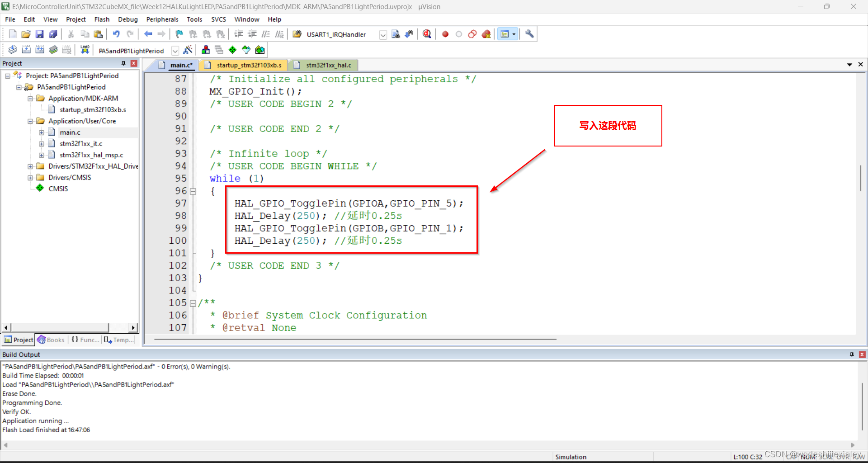The height and width of the screenshot is (463, 868).
Task: Switch to stm32f1xx_hal.c editor tab
Action: pos(323,65)
